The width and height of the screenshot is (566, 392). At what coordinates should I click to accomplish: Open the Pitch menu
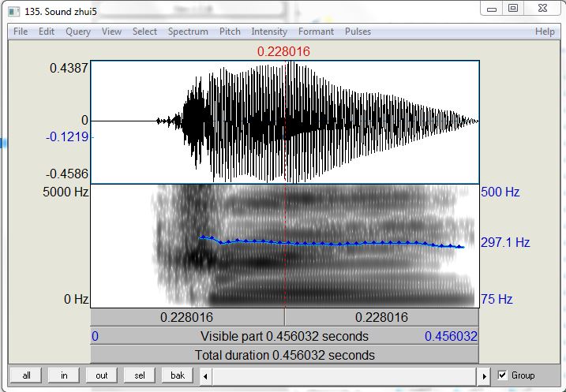(x=230, y=32)
